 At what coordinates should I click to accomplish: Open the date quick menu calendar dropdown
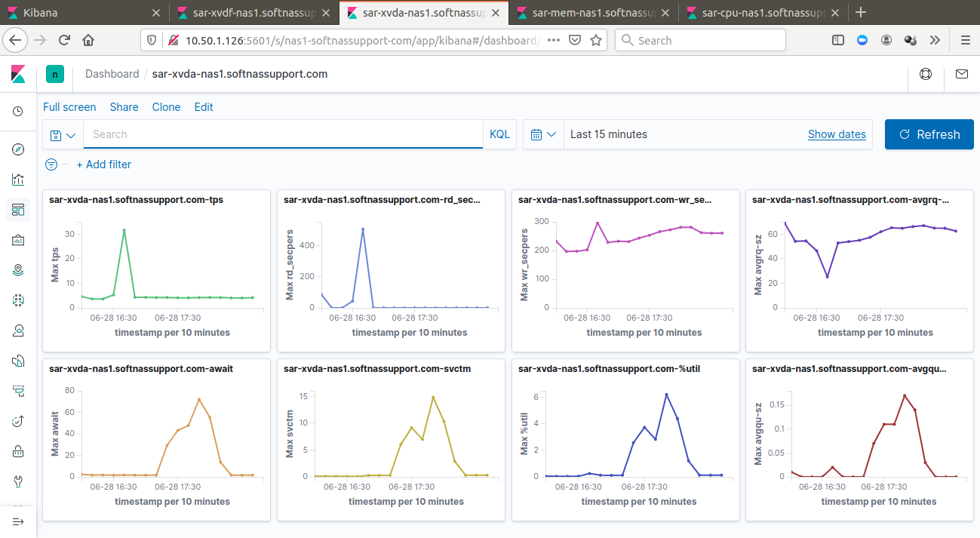click(543, 134)
